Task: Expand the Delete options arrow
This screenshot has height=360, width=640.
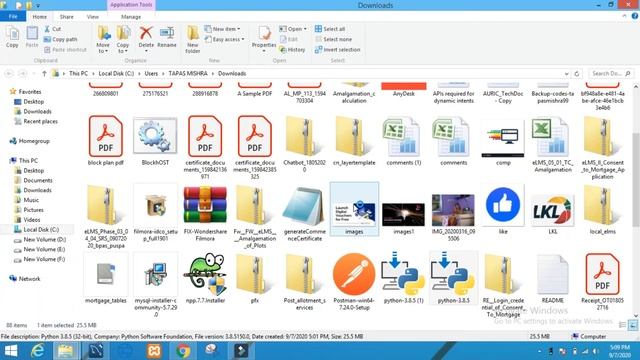Action: 146,51
